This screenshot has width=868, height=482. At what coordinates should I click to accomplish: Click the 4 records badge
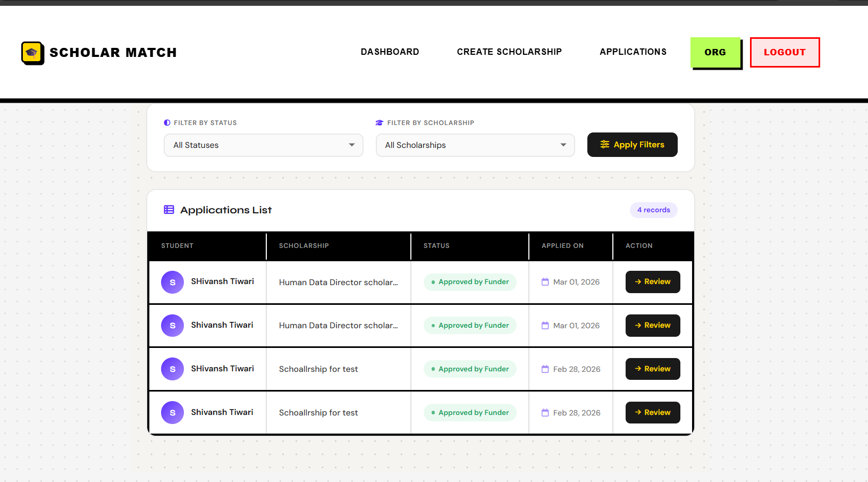[x=654, y=210]
